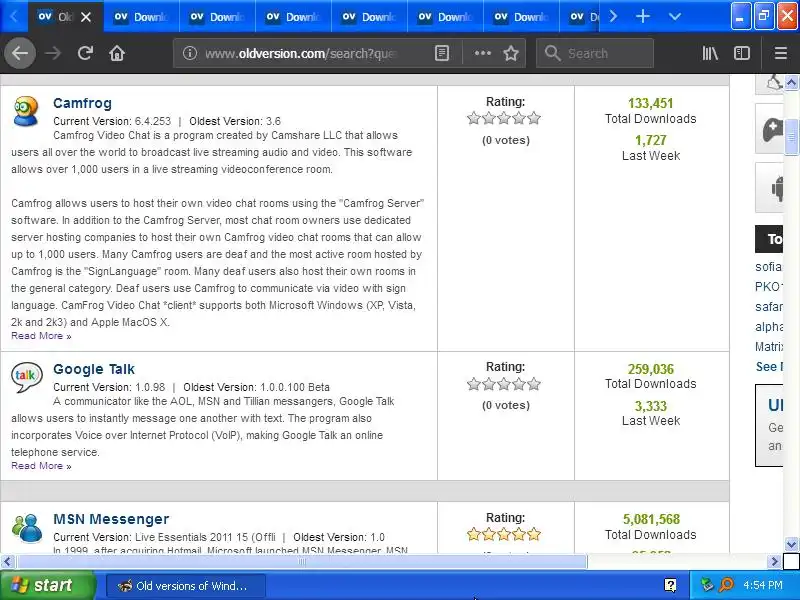Click the green tray icon

coord(707,585)
